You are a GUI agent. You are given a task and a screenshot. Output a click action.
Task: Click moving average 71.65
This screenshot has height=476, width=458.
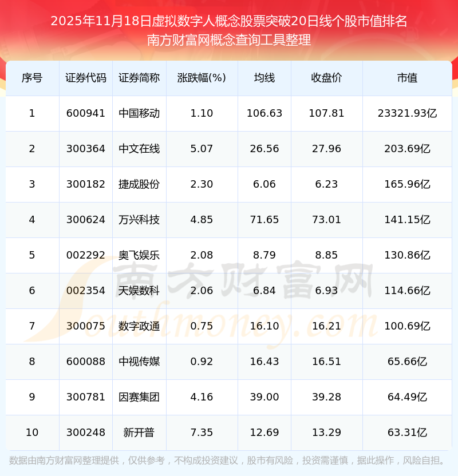click(264, 220)
